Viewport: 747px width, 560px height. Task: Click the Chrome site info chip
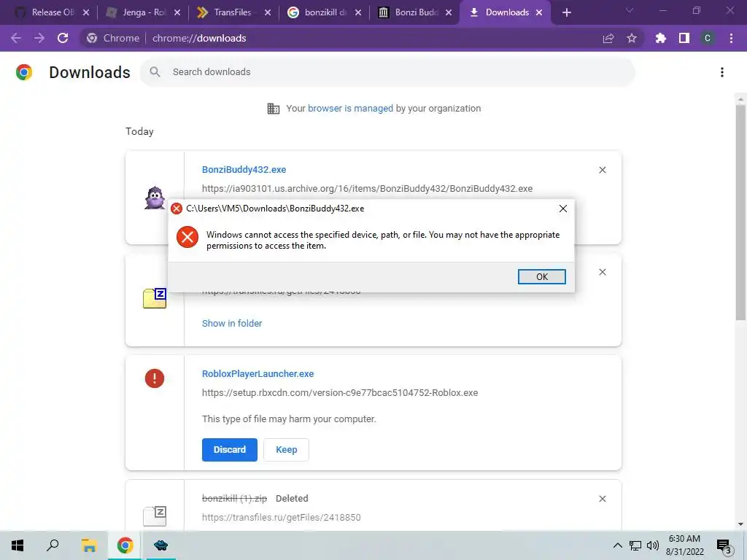pos(113,38)
